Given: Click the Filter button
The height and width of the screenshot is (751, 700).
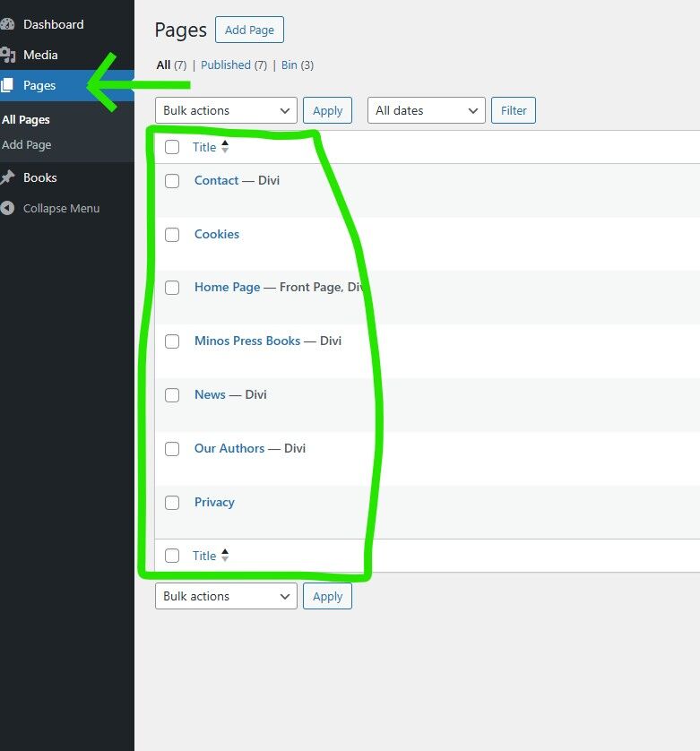Looking at the screenshot, I should click(x=514, y=110).
